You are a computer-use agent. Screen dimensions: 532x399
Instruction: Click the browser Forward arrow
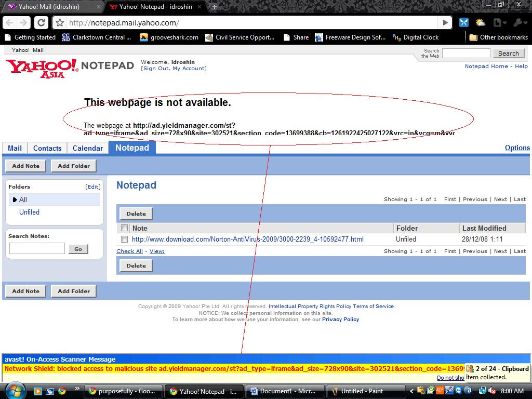point(23,23)
